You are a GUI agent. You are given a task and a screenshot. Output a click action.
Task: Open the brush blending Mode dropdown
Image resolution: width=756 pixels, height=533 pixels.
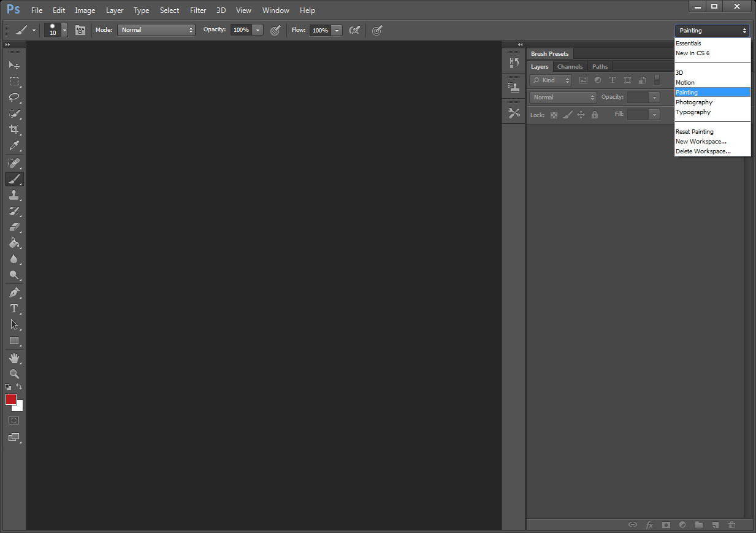pos(156,30)
